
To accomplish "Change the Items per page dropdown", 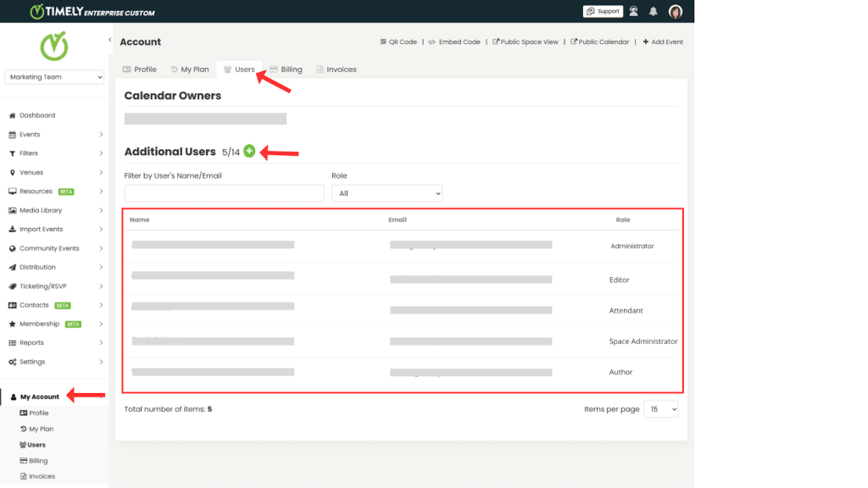I will coord(660,408).
